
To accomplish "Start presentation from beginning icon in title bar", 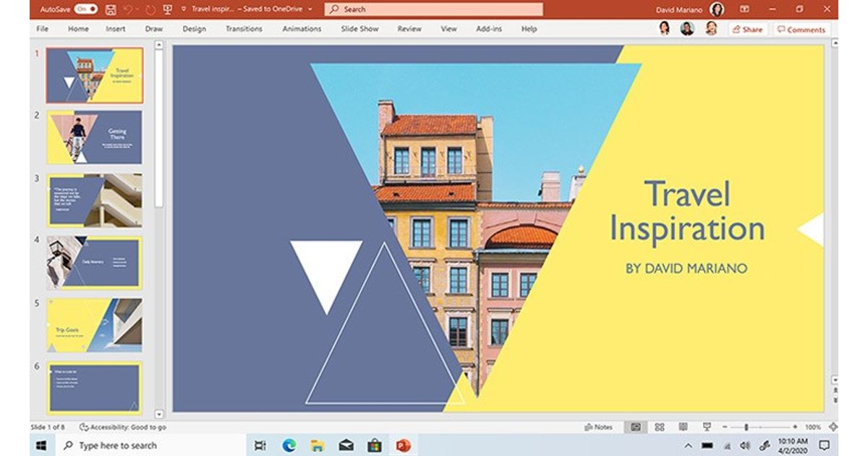I will pos(168,9).
